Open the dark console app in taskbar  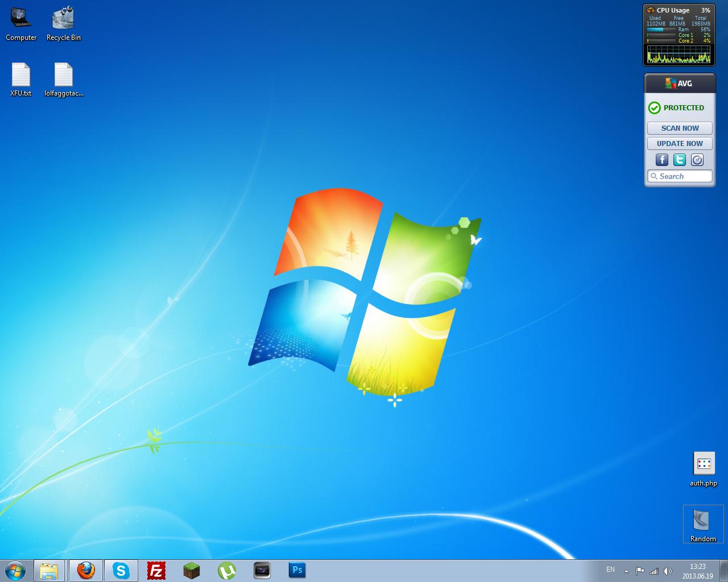click(x=262, y=571)
